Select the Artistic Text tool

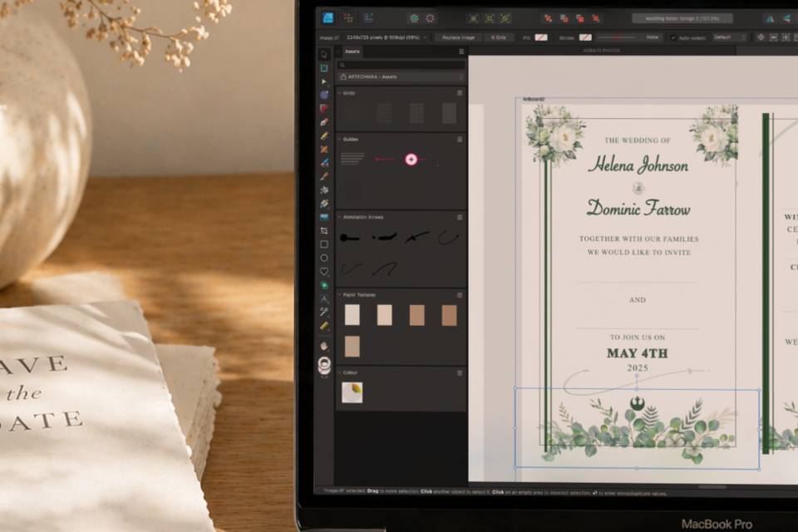[x=324, y=298]
